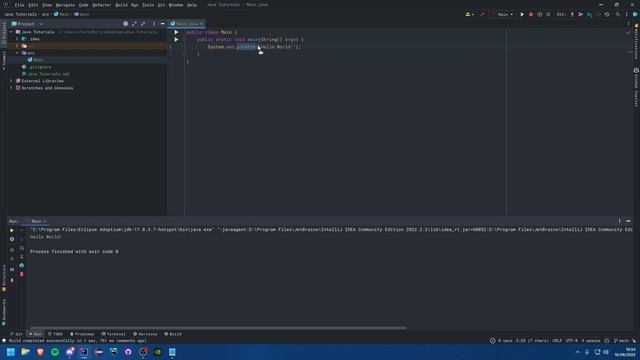Open the Build menu
The image size is (640, 360).
(x=122, y=5)
